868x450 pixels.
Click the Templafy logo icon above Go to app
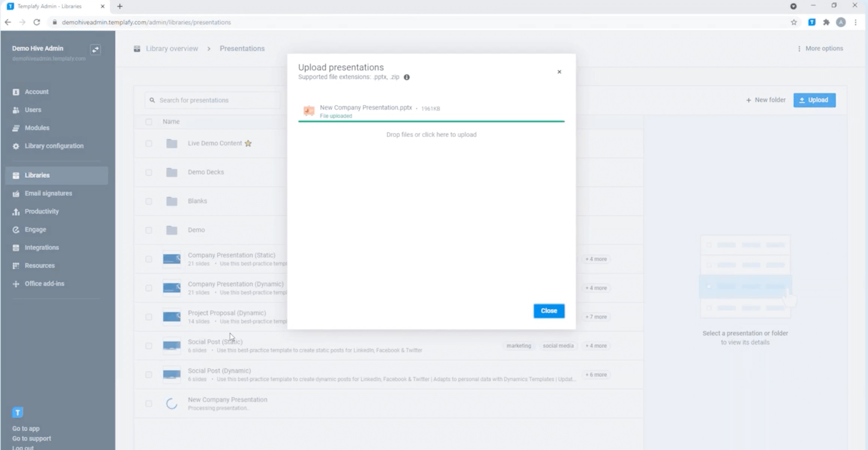click(x=18, y=412)
